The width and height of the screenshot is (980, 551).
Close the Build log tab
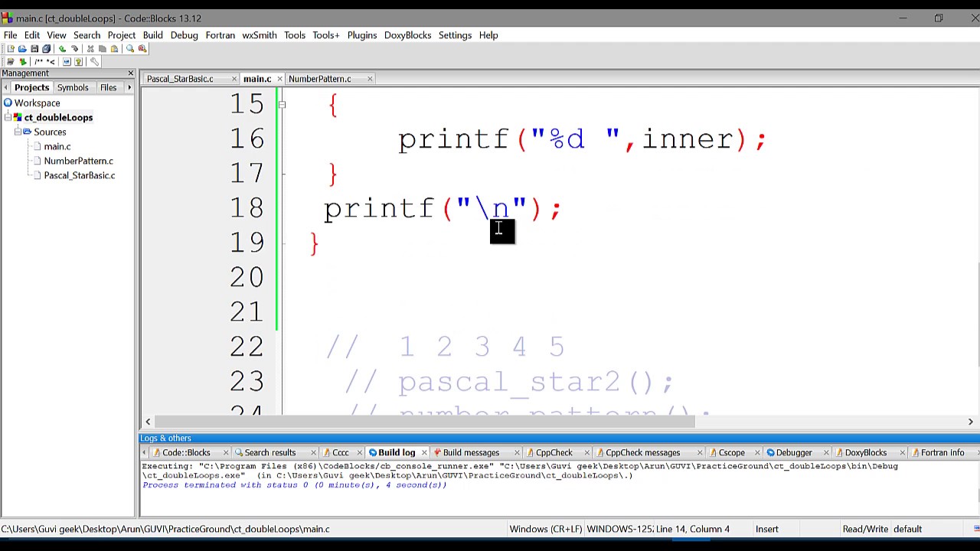click(425, 453)
